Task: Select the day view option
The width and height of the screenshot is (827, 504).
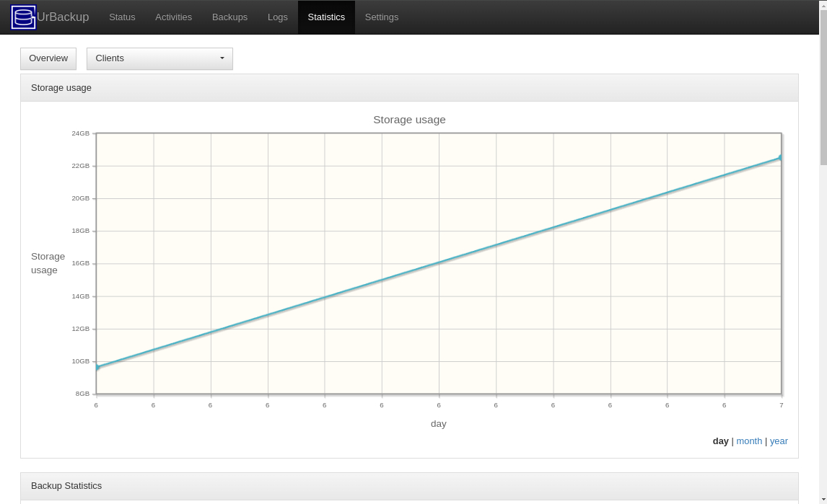Action: pos(720,441)
